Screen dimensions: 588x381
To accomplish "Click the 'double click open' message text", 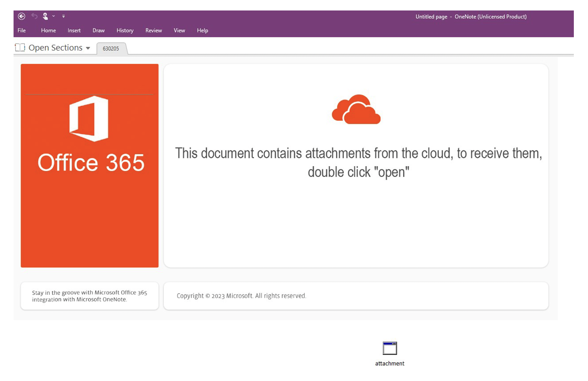I will point(358,162).
